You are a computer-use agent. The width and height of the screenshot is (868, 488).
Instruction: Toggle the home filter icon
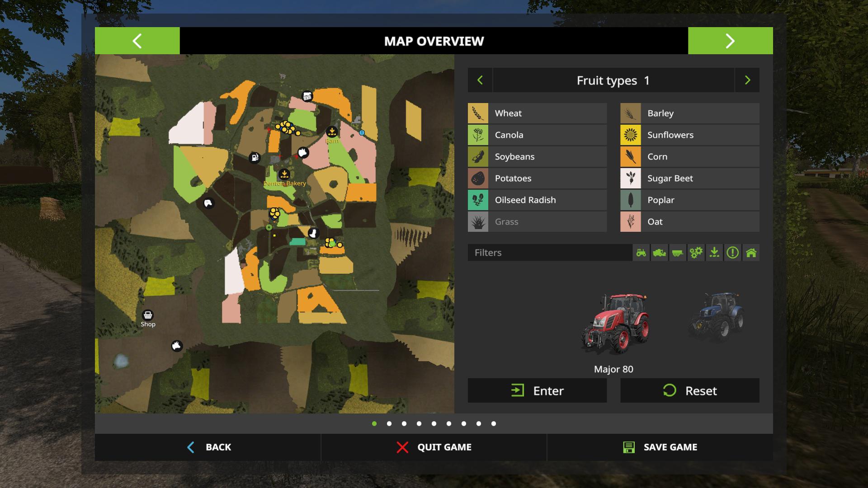(751, 253)
